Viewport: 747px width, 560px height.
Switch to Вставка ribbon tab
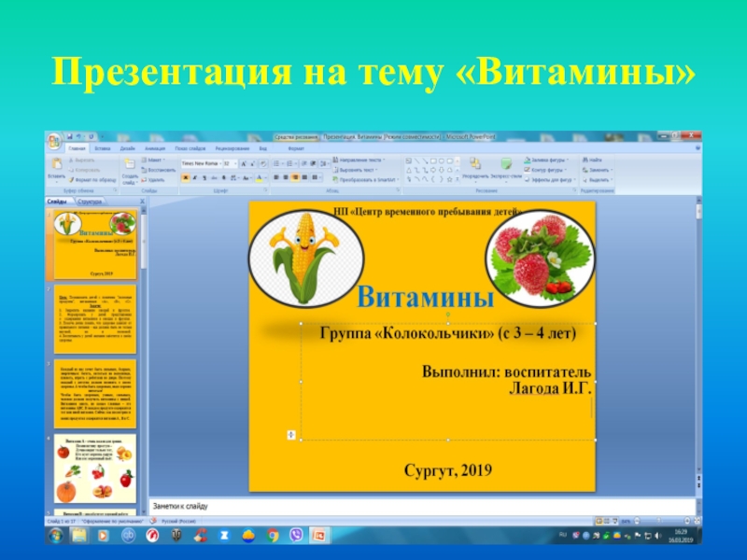(103, 148)
